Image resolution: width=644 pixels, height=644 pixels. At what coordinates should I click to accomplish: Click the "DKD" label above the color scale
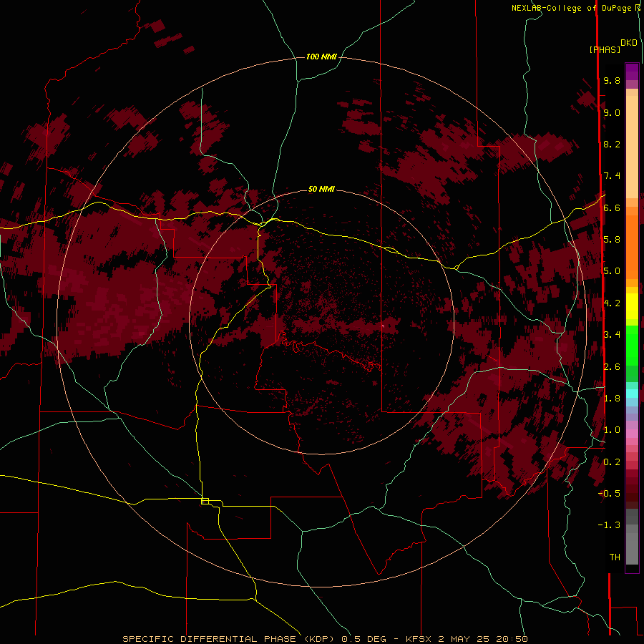(x=629, y=43)
